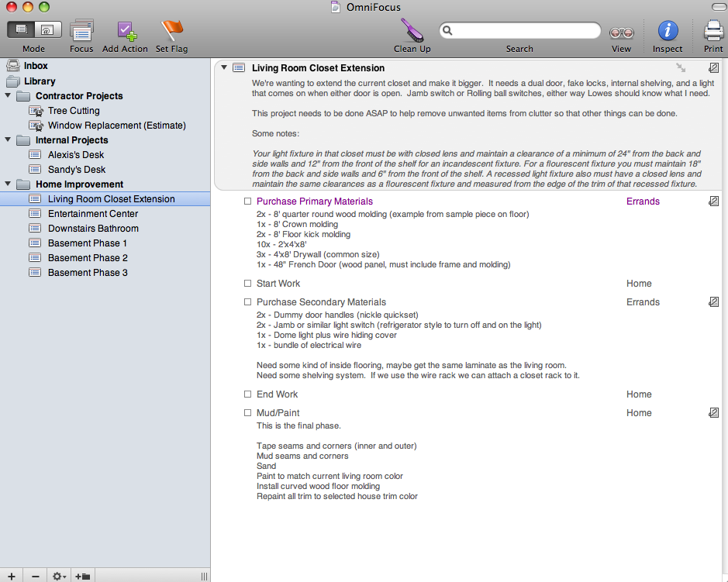Open the Downstairs Bathroom project

pos(93,229)
